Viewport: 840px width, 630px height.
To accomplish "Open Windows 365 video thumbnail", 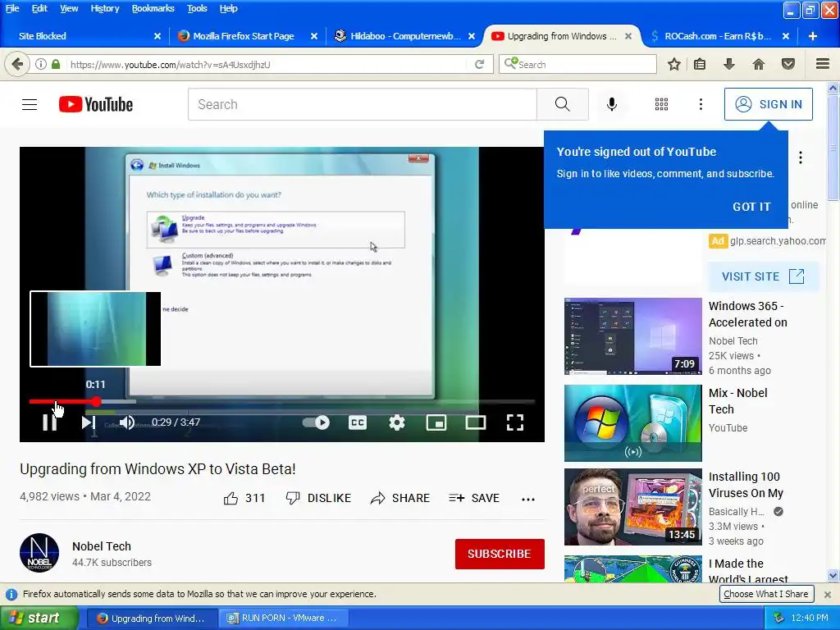I will (632, 336).
